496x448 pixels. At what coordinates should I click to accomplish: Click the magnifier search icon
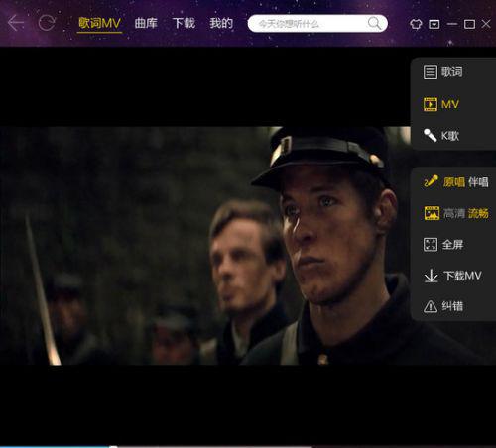point(374,23)
